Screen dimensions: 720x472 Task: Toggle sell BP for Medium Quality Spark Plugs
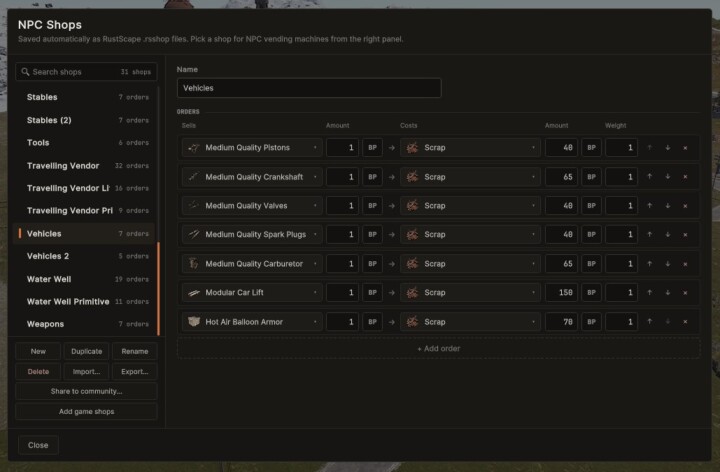pyautogui.click(x=372, y=235)
